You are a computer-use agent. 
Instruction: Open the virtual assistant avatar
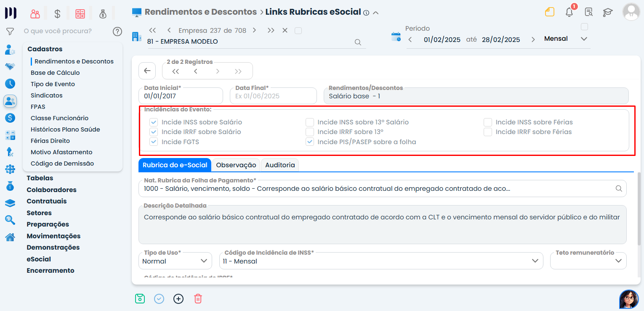pyautogui.click(x=629, y=299)
